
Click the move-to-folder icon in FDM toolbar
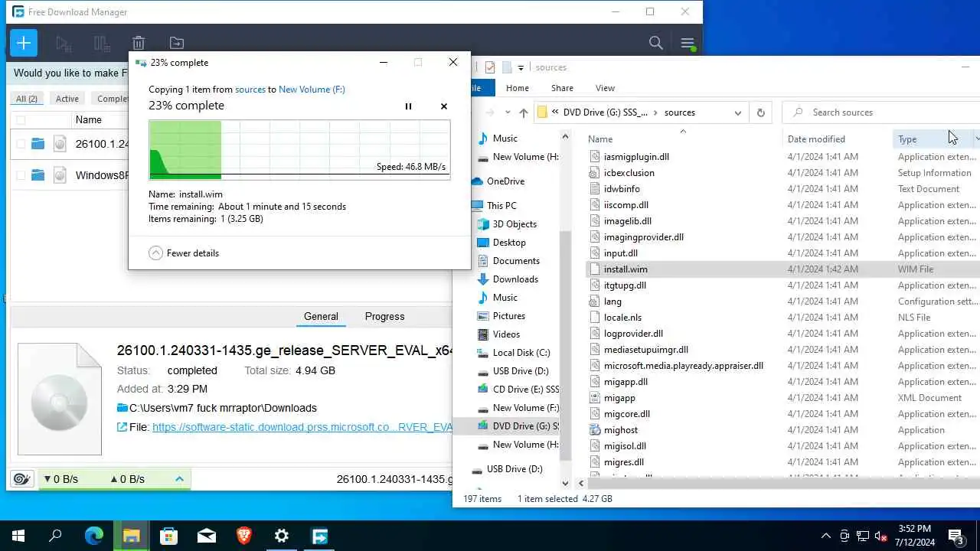click(176, 43)
